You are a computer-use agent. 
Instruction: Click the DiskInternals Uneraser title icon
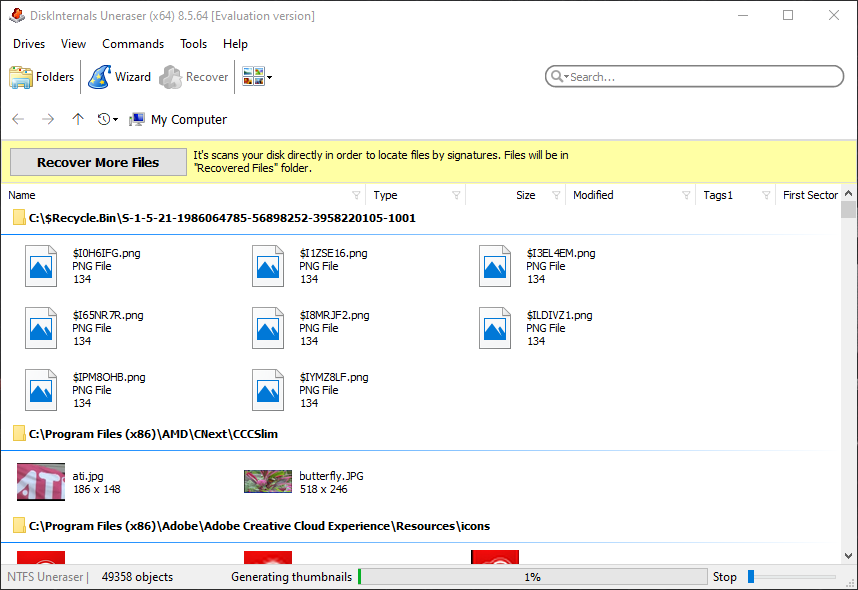point(17,15)
